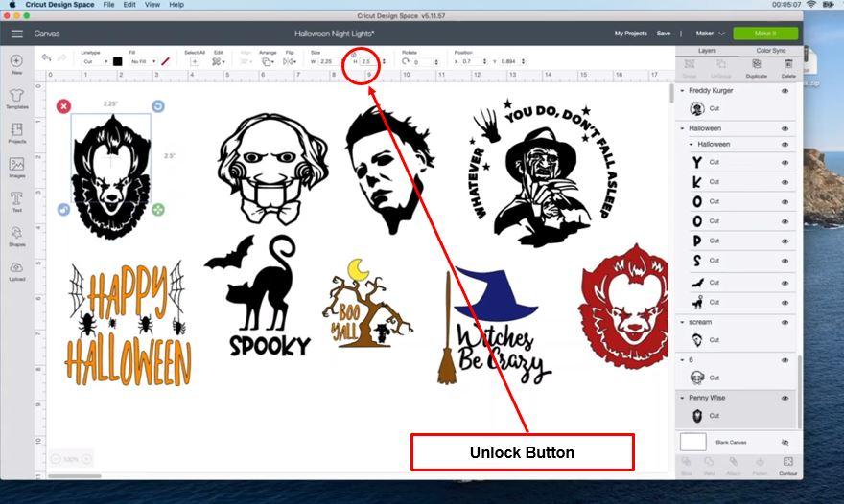Click the black linetype color swatch
The height and width of the screenshot is (504, 844).
(117, 61)
